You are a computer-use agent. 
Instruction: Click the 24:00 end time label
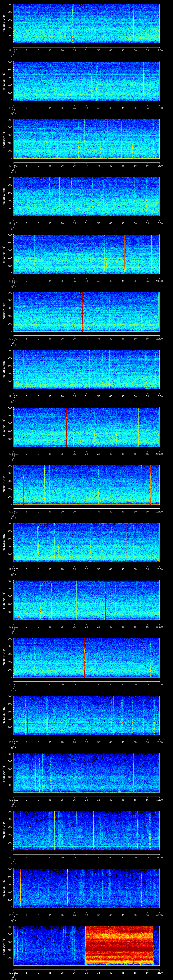pyautogui.click(x=159, y=454)
